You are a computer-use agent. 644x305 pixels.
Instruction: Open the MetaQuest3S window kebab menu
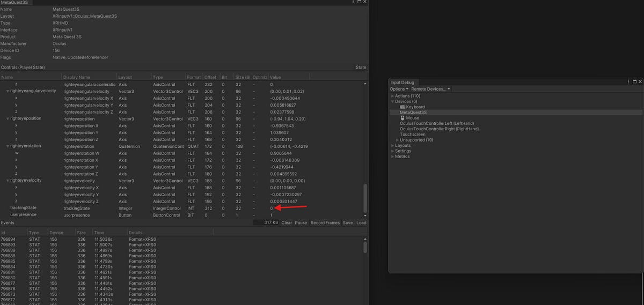[x=353, y=3]
